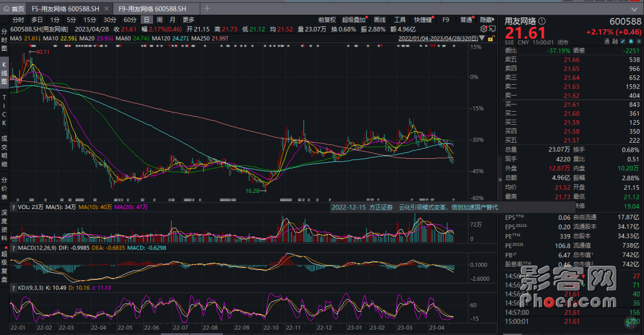Select the 5分 minute period
Screen dimensions: 644x335
pyautogui.click(x=72, y=20)
